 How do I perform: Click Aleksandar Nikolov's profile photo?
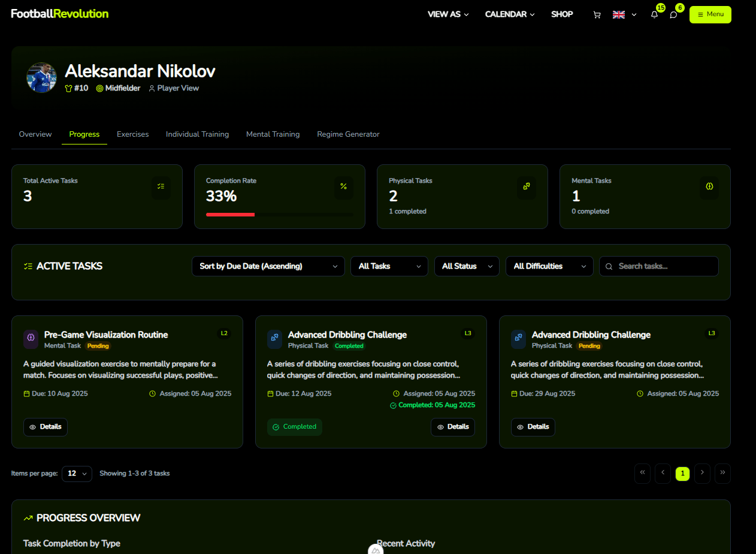pyautogui.click(x=41, y=78)
